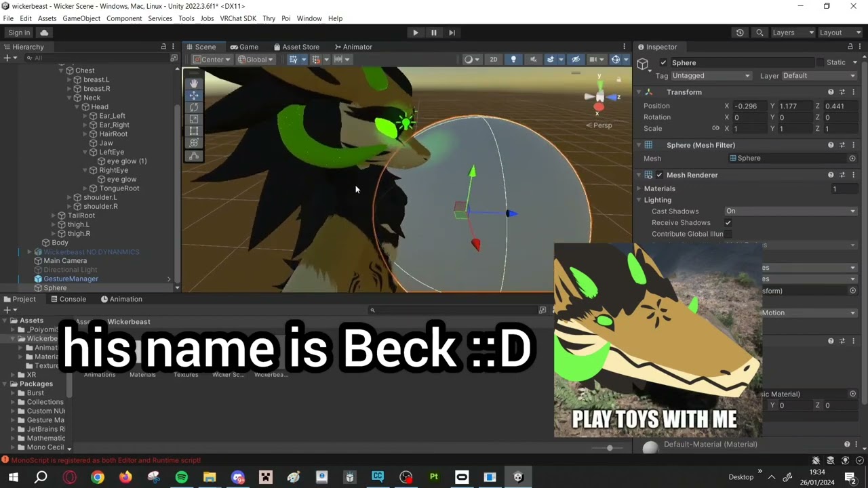Open the Cast Shadows dropdown
This screenshot has height=488, width=868.
[791, 211]
